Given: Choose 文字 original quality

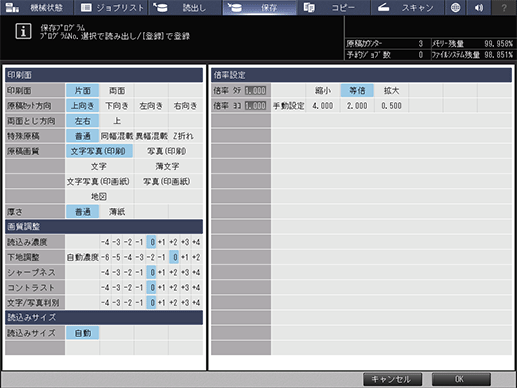Looking at the screenshot, I should (99, 166).
